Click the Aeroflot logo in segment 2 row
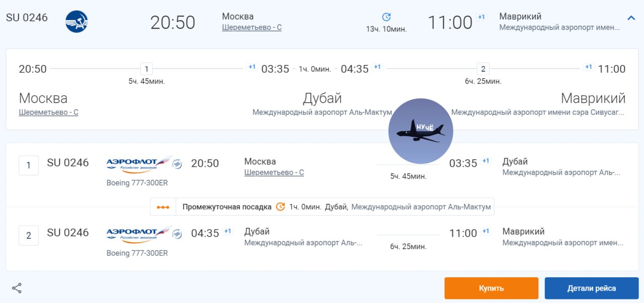Image resolution: width=644 pixels, height=303 pixels. pos(138,234)
